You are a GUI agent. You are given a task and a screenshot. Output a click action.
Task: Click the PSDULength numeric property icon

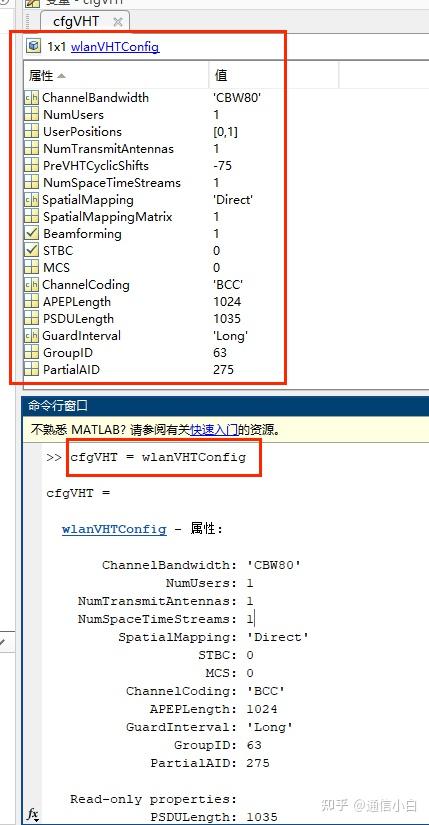[33, 318]
